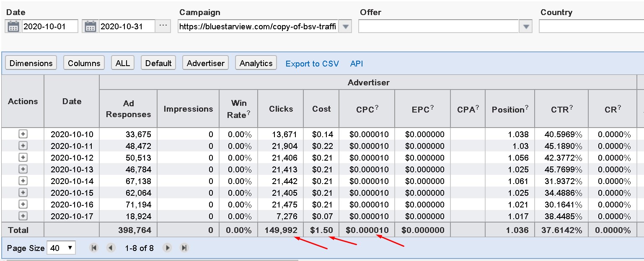Image resolution: width=644 pixels, height=261 pixels.
Task: Click into the Country input field
Action: [591, 27]
